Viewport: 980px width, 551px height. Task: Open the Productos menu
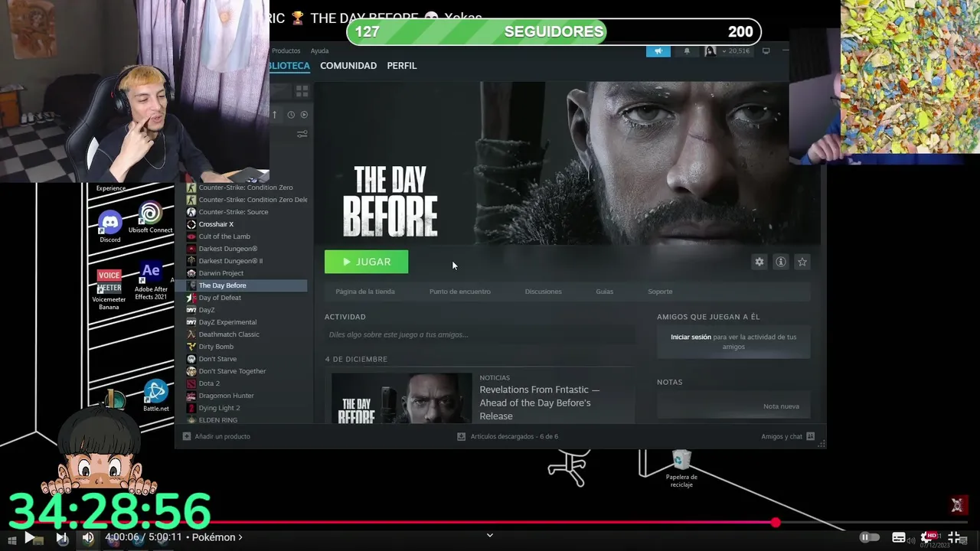286,51
